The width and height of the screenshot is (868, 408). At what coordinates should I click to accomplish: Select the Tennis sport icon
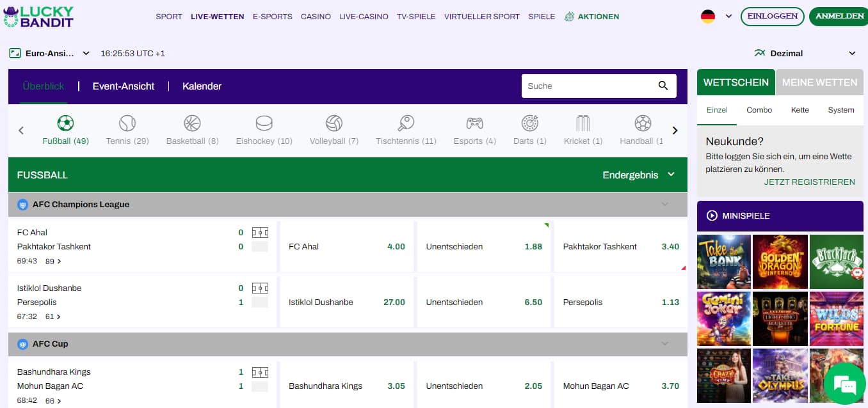click(127, 123)
